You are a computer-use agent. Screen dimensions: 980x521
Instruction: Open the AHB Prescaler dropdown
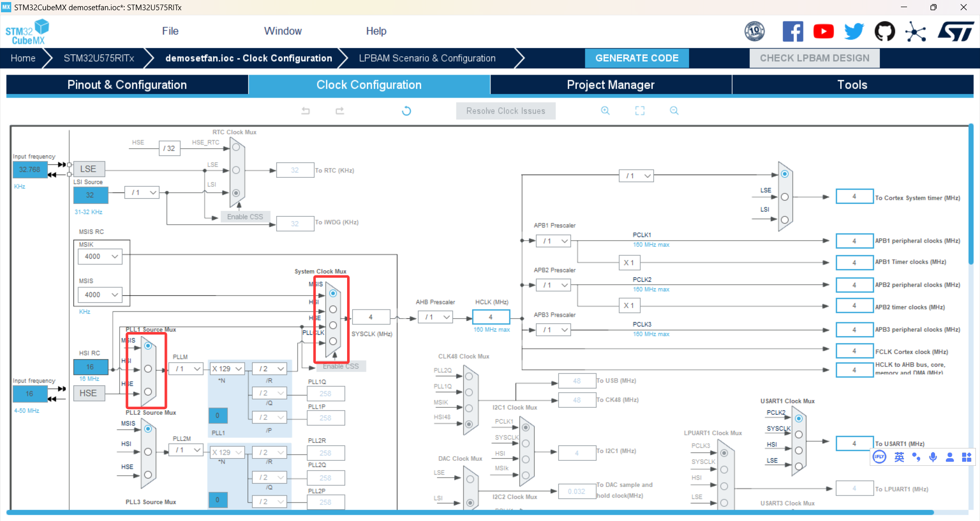point(436,317)
